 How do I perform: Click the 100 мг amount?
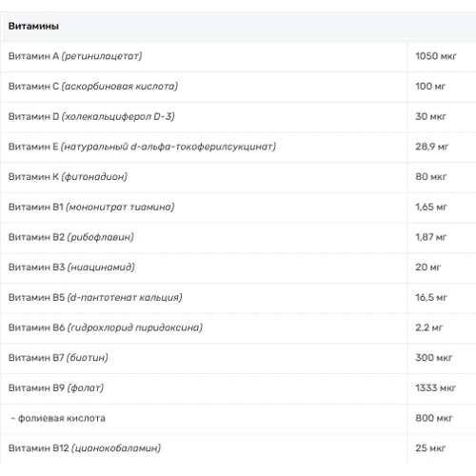pos(430,87)
